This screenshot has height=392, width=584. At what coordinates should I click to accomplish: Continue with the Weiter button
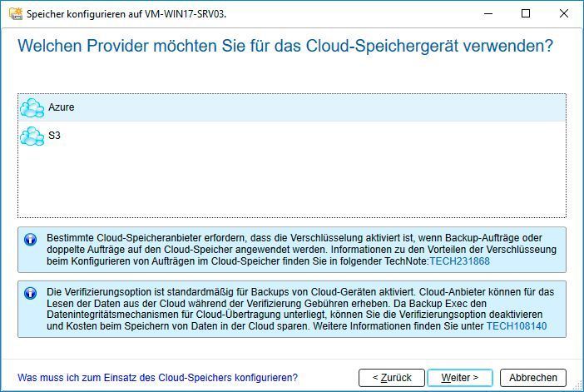point(460,378)
